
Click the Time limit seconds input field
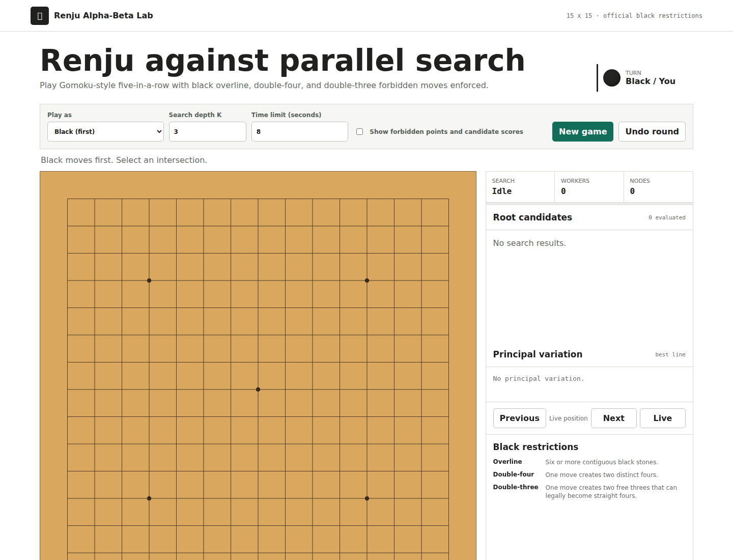(x=300, y=131)
